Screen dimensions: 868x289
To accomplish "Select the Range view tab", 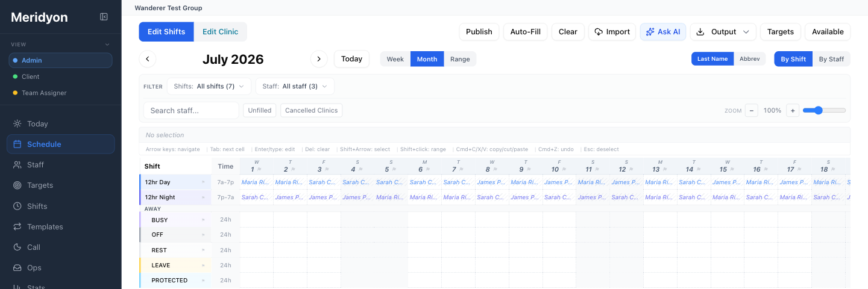I will (460, 59).
